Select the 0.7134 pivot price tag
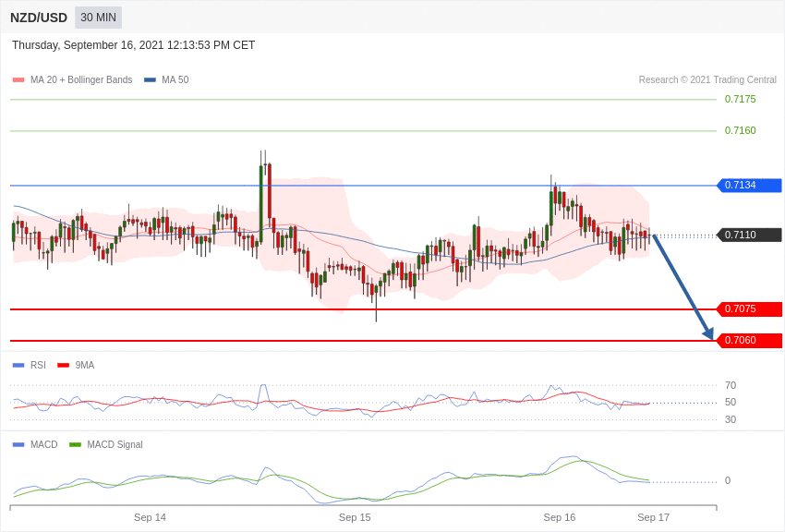This screenshot has height=532, width=785. pyautogui.click(x=750, y=185)
